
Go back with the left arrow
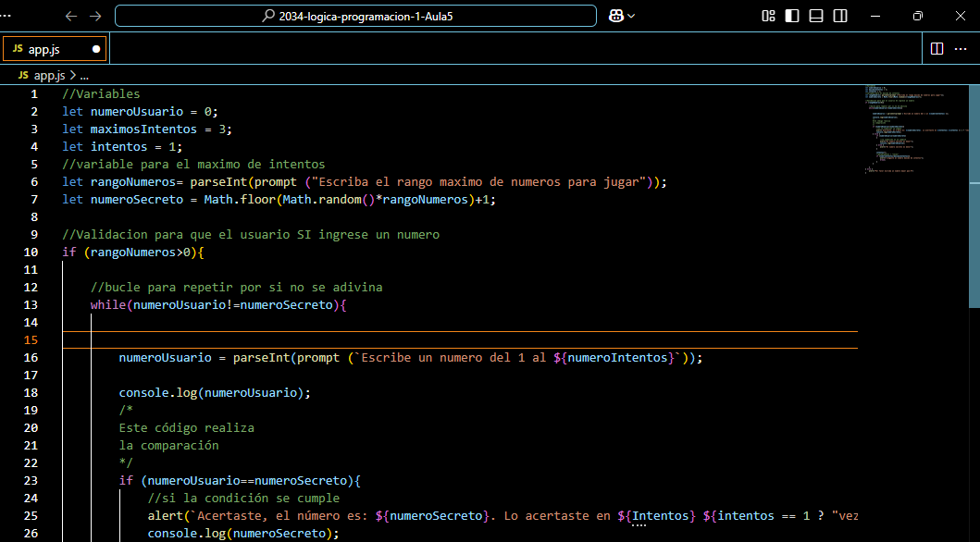(x=71, y=17)
